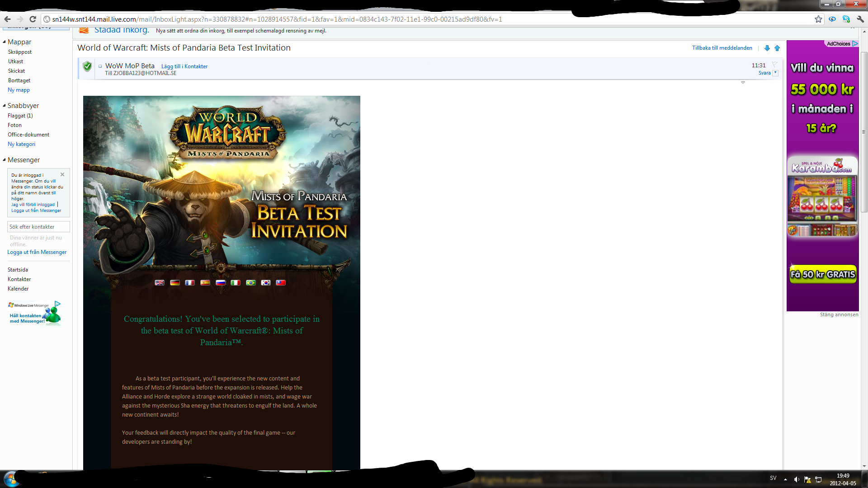The width and height of the screenshot is (868, 488).
Task: Open Office-dokument quick view
Action: (28, 135)
